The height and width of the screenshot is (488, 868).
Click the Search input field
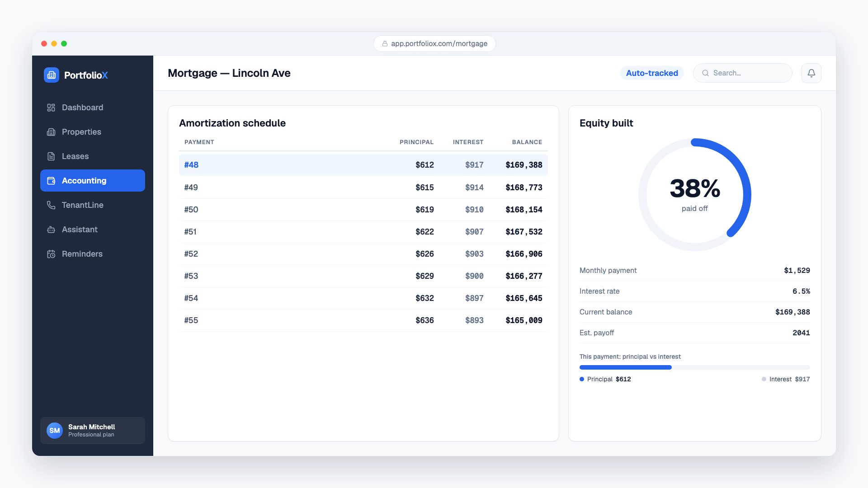pos(743,73)
